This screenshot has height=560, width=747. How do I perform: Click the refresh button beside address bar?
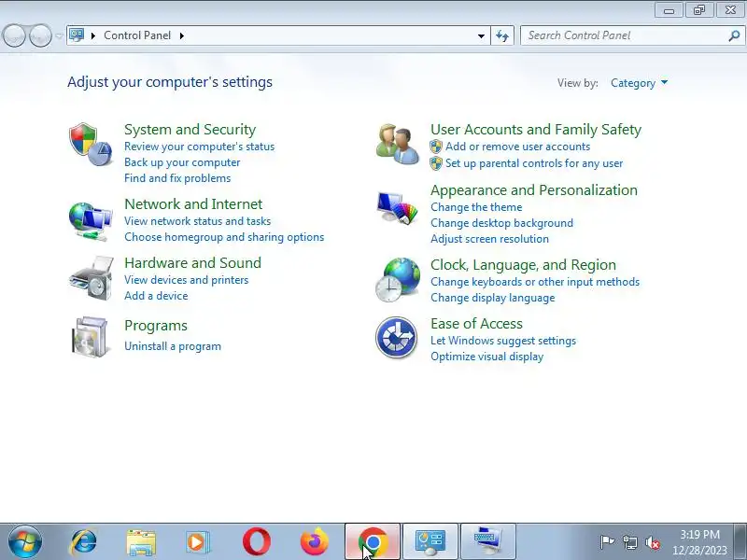(502, 35)
